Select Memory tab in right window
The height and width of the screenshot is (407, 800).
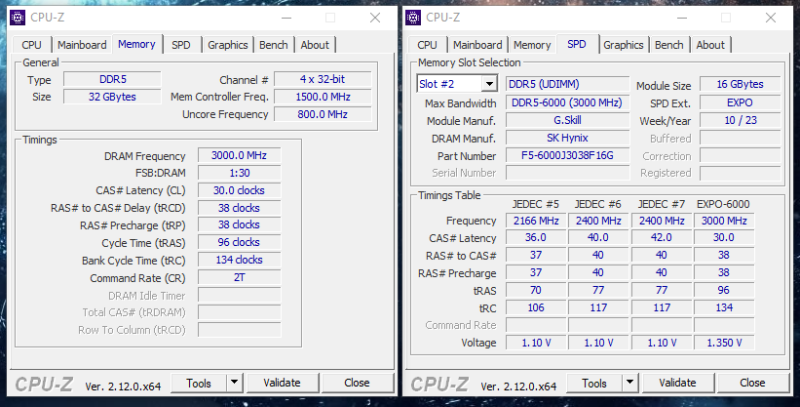(x=532, y=45)
